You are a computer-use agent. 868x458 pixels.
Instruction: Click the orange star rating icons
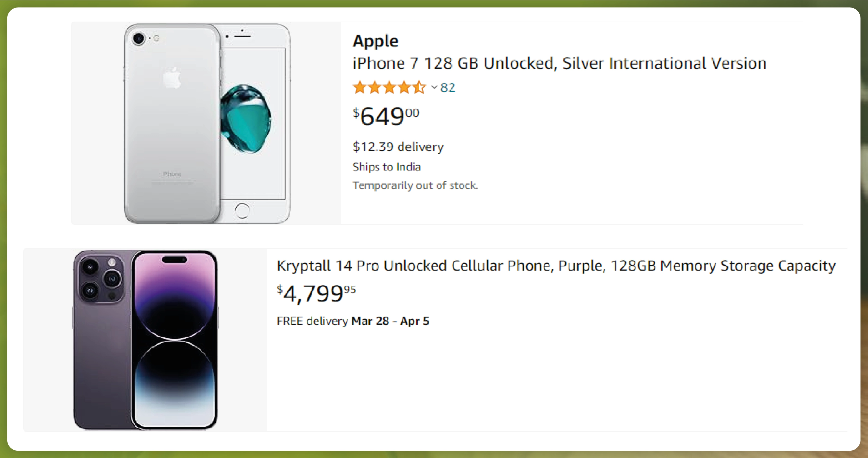(389, 87)
